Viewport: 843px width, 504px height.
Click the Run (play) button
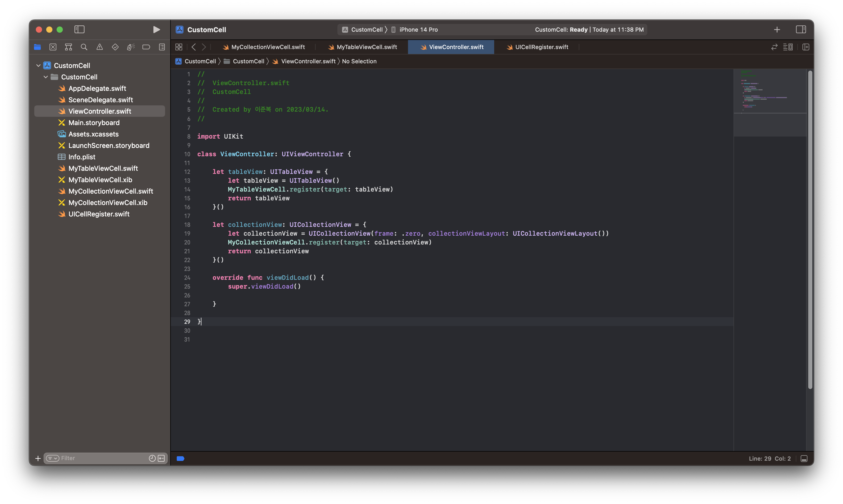click(156, 30)
